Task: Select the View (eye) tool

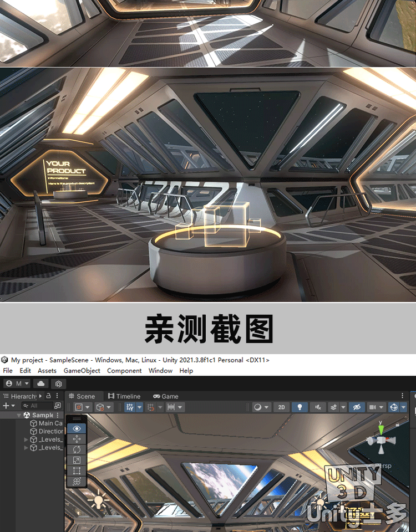Action: coord(77,428)
